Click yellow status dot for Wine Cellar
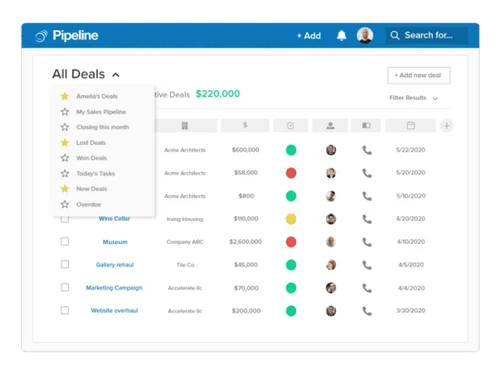The width and height of the screenshot is (500, 375). [291, 219]
